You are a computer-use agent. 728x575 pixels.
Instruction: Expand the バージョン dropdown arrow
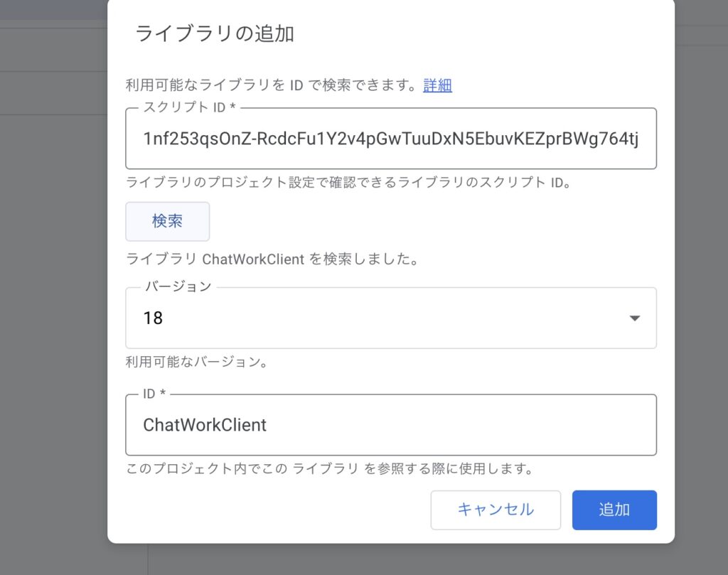click(x=635, y=318)
